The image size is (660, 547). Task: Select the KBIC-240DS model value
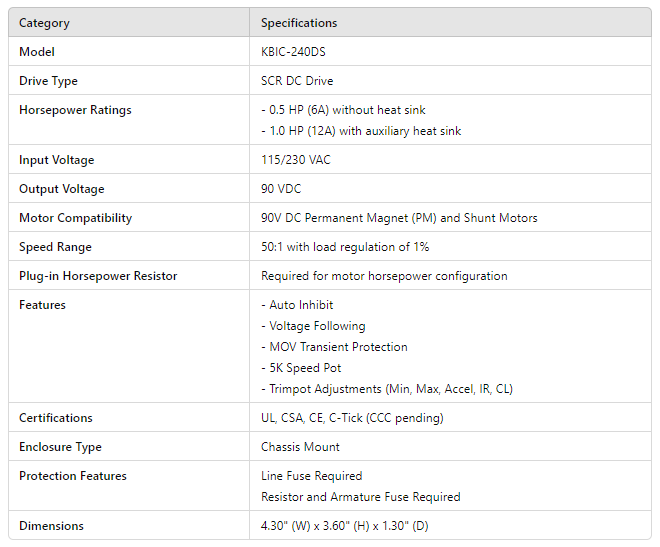pos(292,52)
